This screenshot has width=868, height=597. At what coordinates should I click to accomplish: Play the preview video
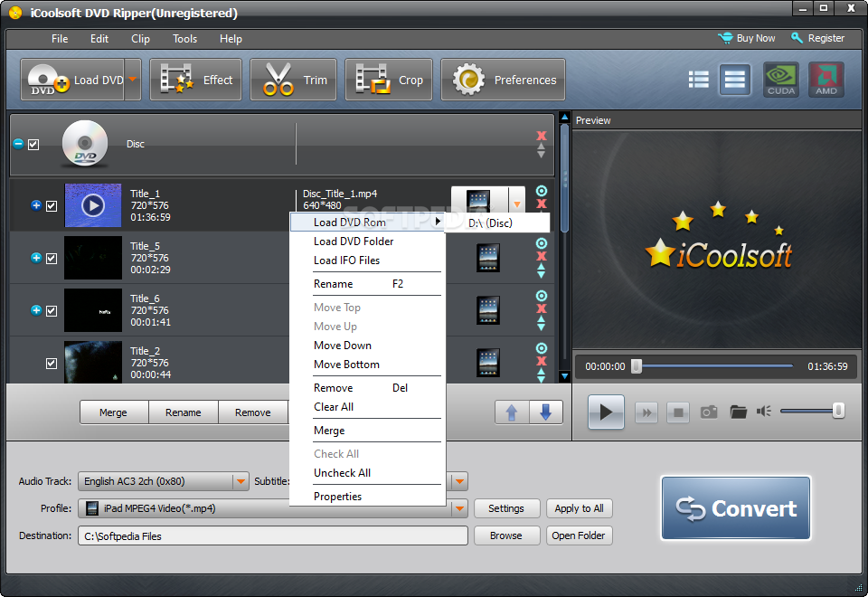[606, 412]
